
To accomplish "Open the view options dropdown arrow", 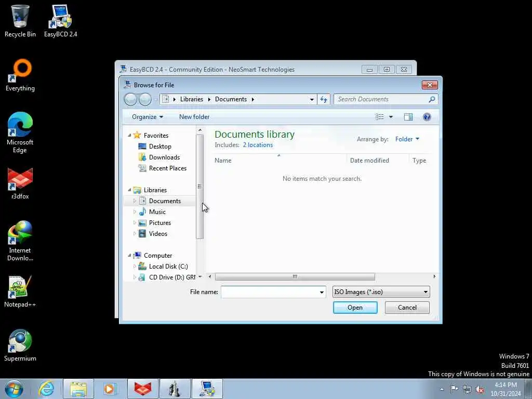I will 391,117.
